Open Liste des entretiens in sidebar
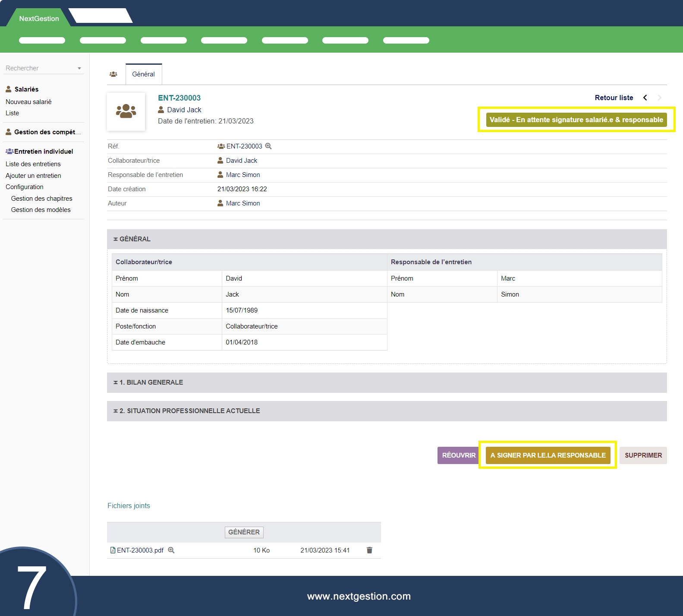Viewport: 683px width, 616px height. pyautogui.click(x=33, y=164)
